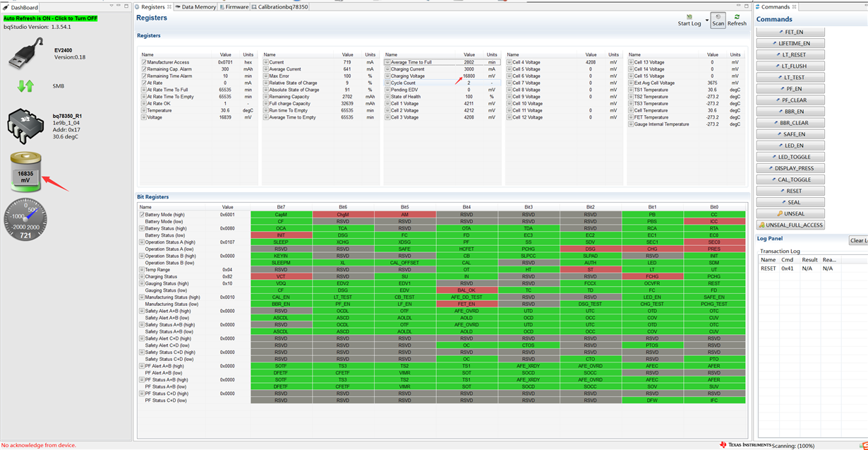Click the red VCT bit cell in Charging Status
This screenshot has height=450, width=868.
coord(281,277)
